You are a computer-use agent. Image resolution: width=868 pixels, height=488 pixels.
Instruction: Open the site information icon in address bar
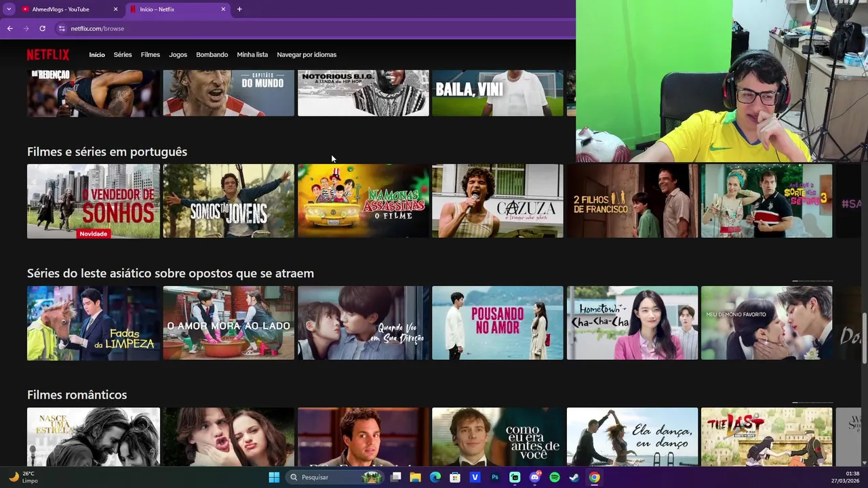[62, 28]
